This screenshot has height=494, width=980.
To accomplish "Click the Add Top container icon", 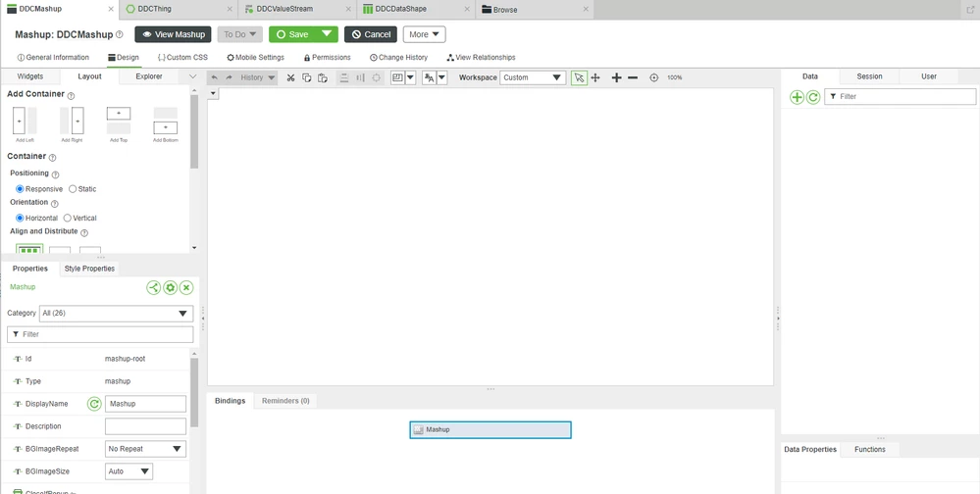I will click(x=119, y=121).
